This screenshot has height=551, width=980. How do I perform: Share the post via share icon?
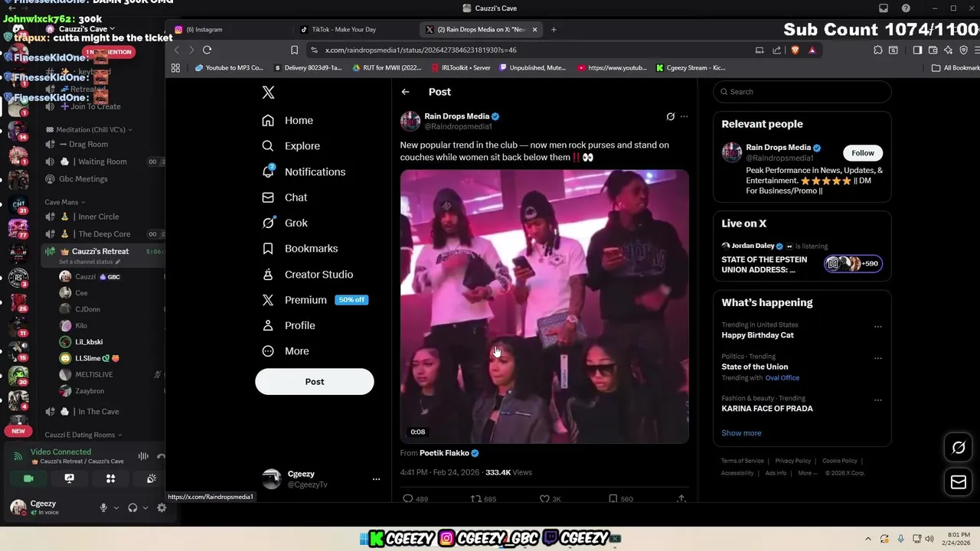[x=681, y=499]
